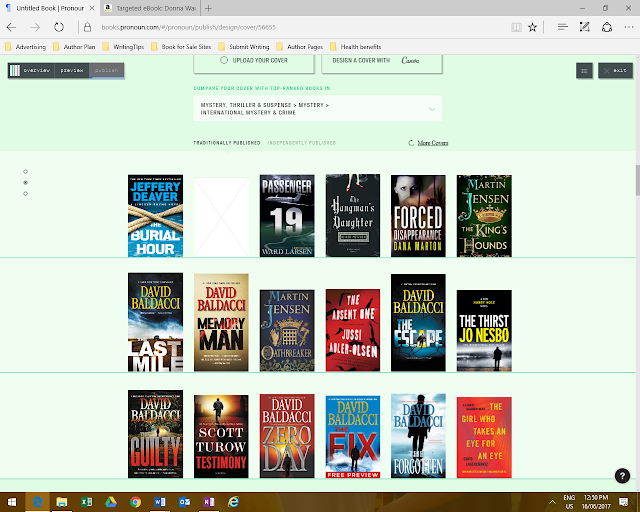Select the Scott Turow Testimony cover

(221, 436)
